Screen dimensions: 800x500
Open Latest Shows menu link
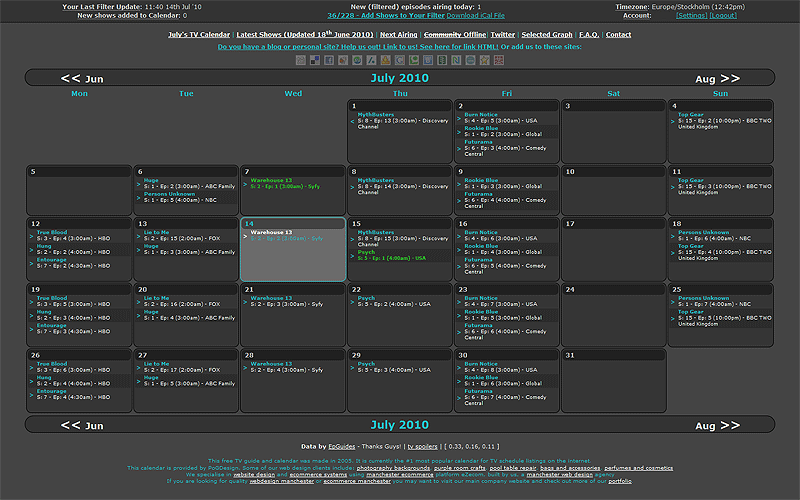[x=305, y=34]
